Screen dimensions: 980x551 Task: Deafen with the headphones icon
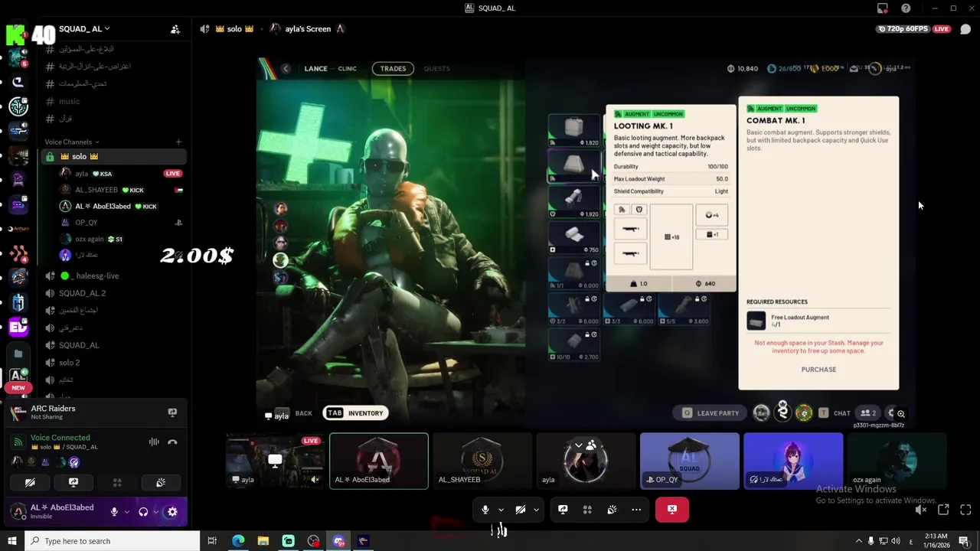pyautogui.click(x=143, y=512)
